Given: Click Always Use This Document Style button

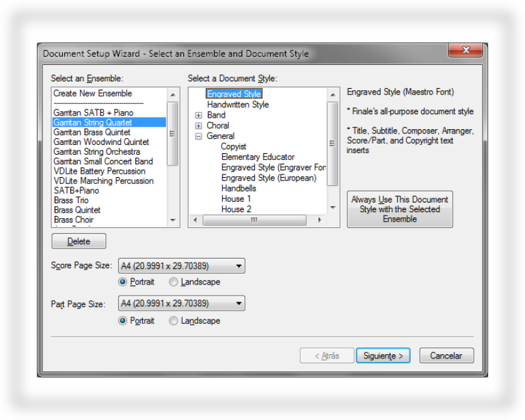Looking at the screenshot, I should [x=399, y=209].
